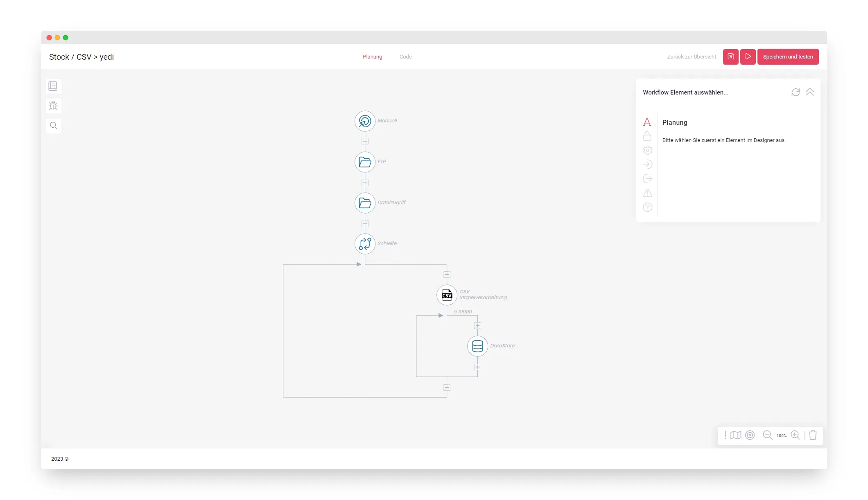Click the red play run button

coord(748,56)
